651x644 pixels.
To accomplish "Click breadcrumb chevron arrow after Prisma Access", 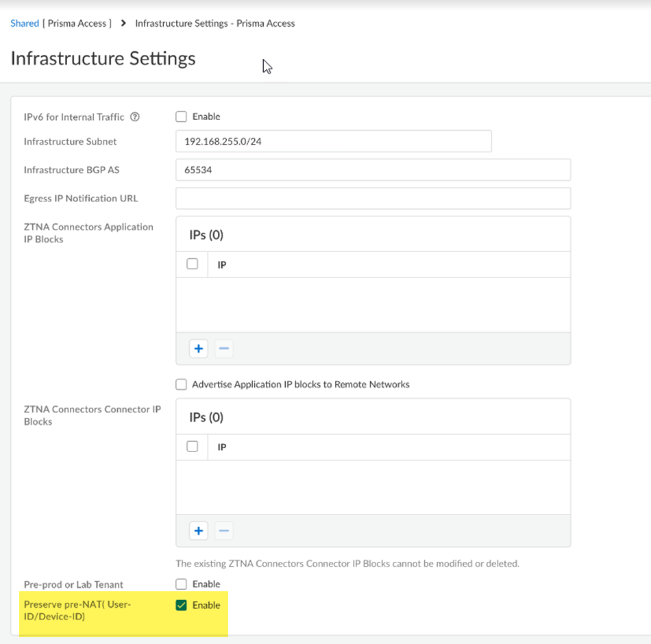I will pyautogui.click(x=123, y=23).
